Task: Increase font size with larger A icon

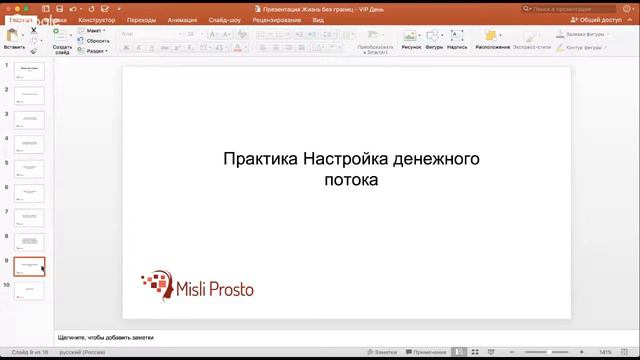Action: (212, 35)
